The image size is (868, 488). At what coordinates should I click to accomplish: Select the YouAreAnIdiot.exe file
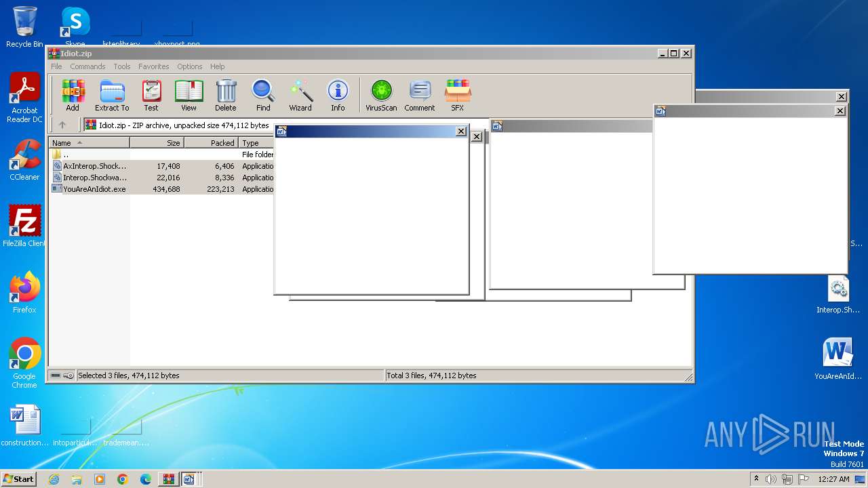[162, 189]
